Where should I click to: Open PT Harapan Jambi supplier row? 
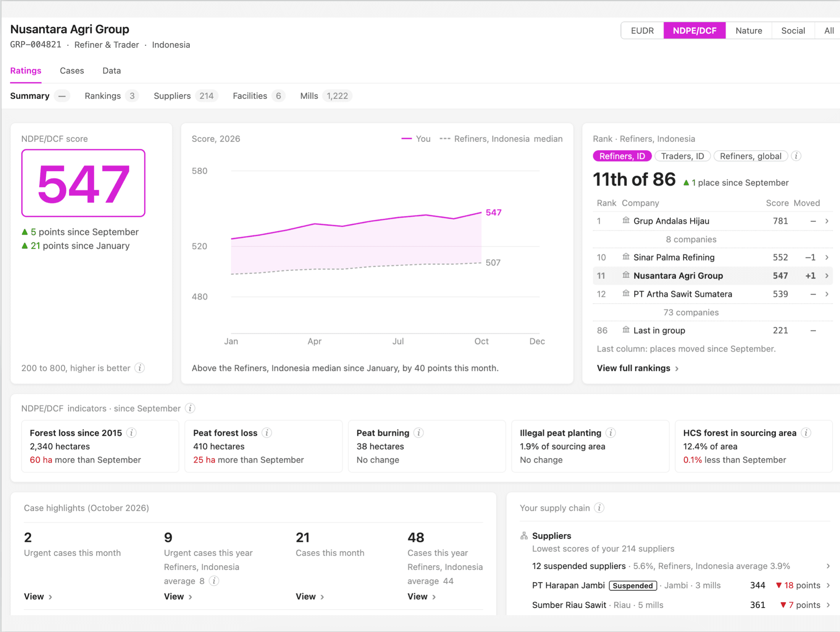pos(681,585)
